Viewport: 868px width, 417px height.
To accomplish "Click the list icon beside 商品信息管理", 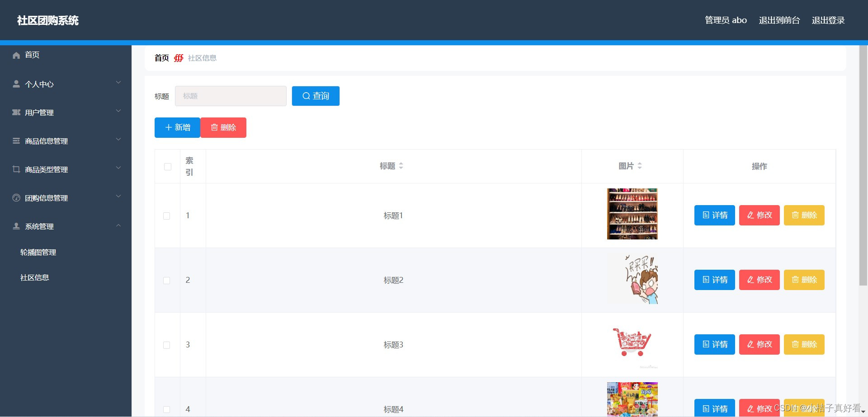I will pyautogui.click(x=16, y=141).
